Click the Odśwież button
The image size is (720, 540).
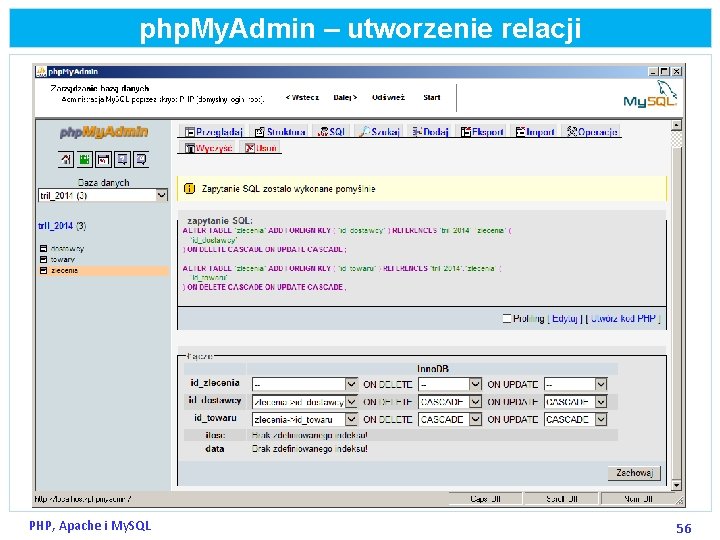click(388, 97)
